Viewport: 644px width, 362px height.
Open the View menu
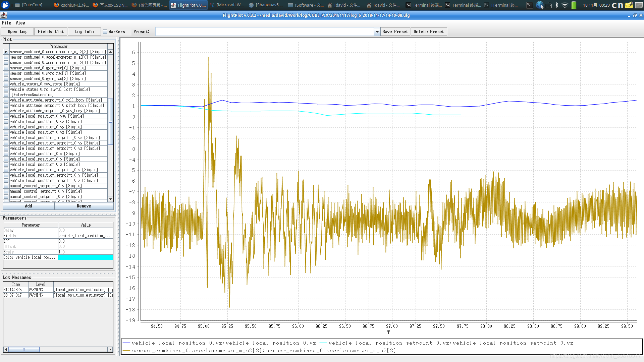(20, 23)
